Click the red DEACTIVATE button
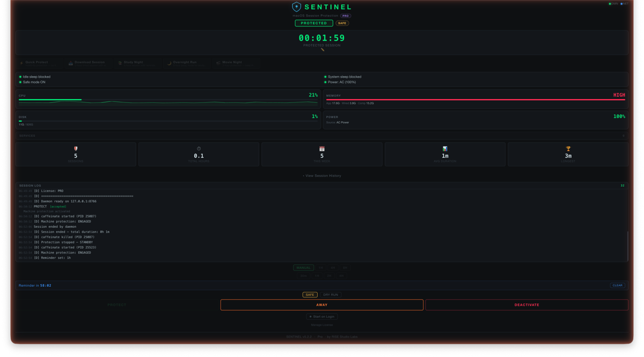 (x=527, y=305)
